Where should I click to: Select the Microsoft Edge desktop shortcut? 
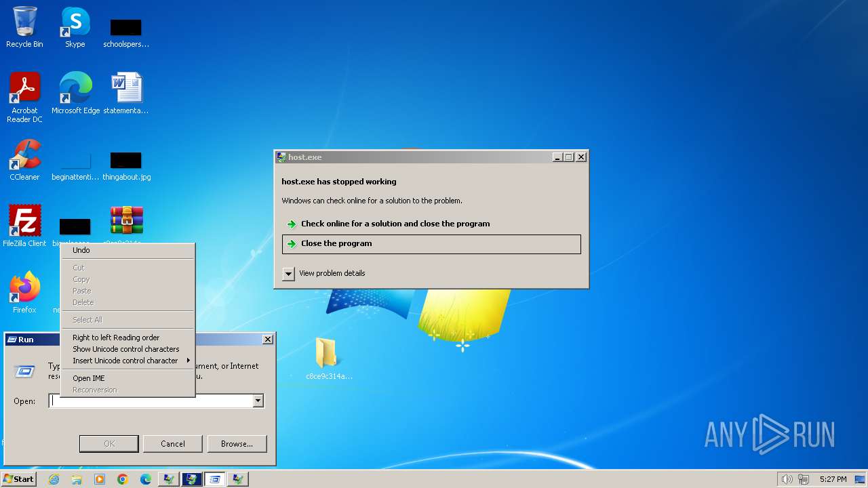[x=75, y=94]
